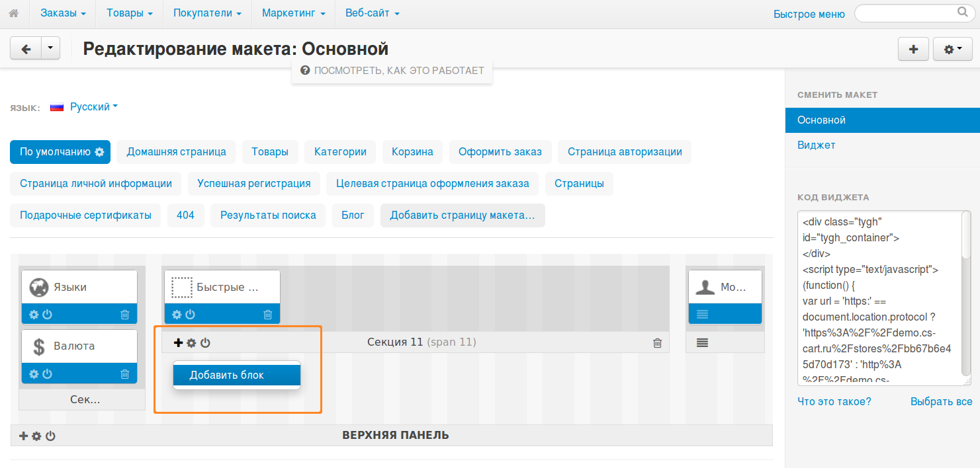The width and height of the screenshot is (980, 468).
Task: Click the back arrow button
Action: 26,49
